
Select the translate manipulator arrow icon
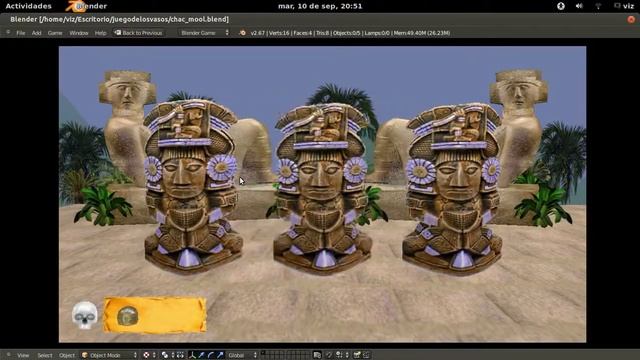pyautogui.click(x=202, y=355)
